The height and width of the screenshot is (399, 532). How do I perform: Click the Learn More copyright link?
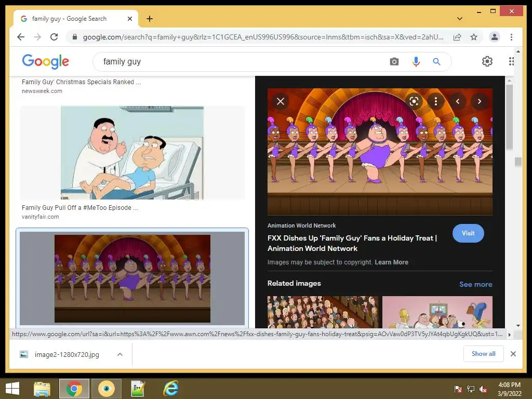click(392, 262)
